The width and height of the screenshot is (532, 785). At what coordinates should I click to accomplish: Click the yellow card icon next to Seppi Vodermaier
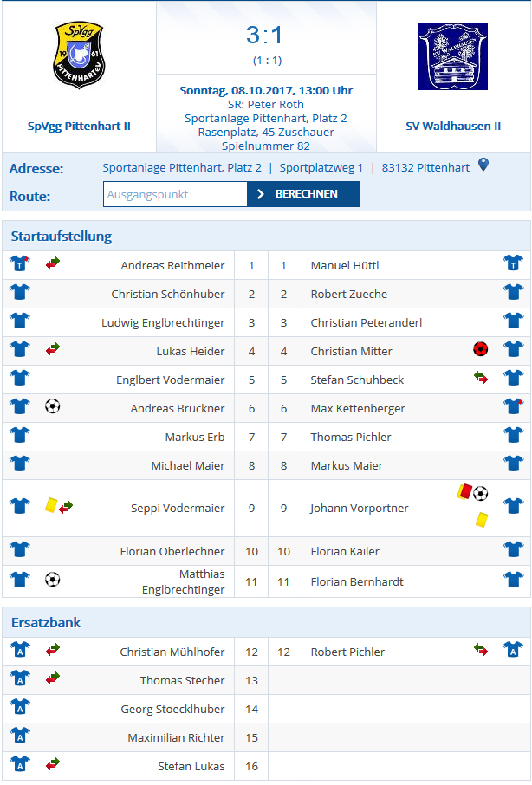point(50,504)
